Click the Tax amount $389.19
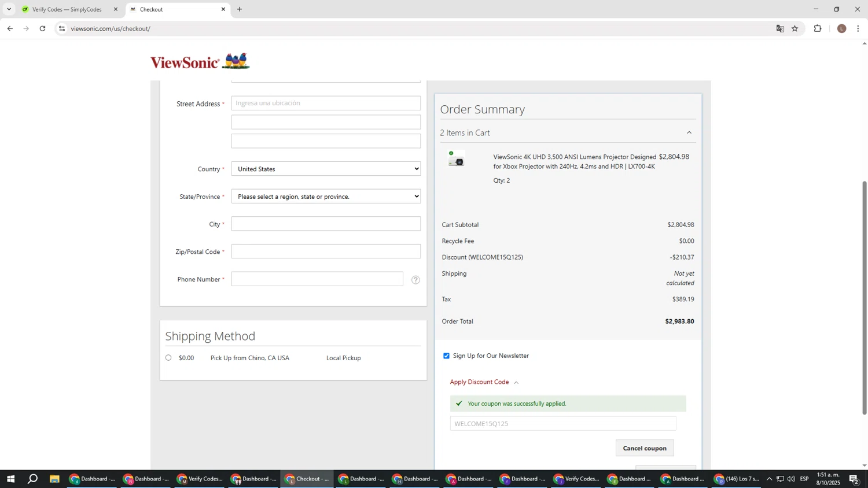This screenshot has width=868, height=488. (x=683, y=300)
